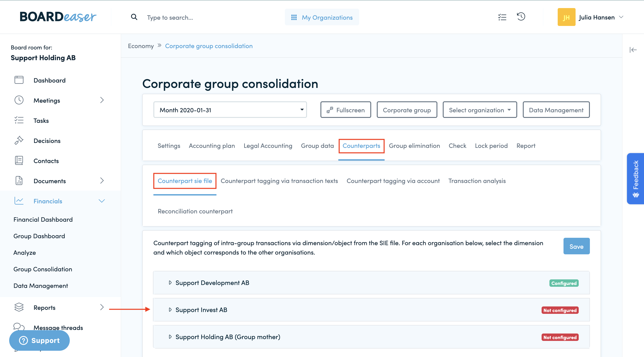Click Not configured badge for Support Invest AB
This screenshot has width=644, height=357.
pyautogui.click(x=560, y=310)
